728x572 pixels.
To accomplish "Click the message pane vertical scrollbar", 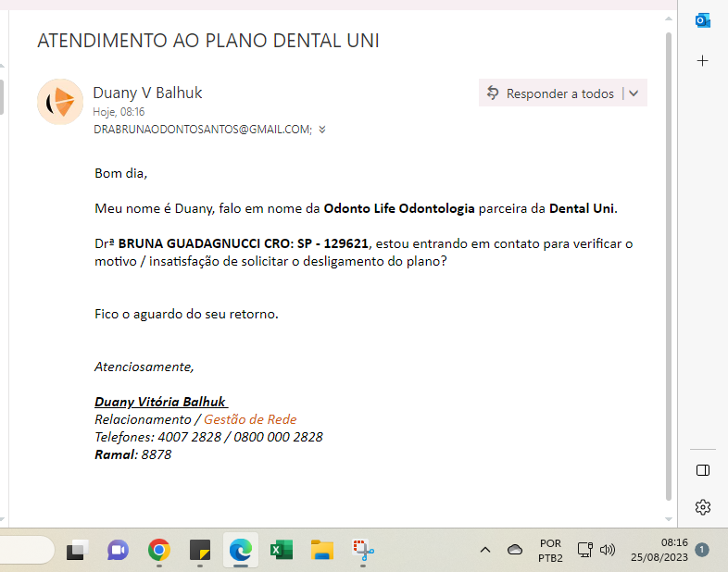I will click(669, 267).
